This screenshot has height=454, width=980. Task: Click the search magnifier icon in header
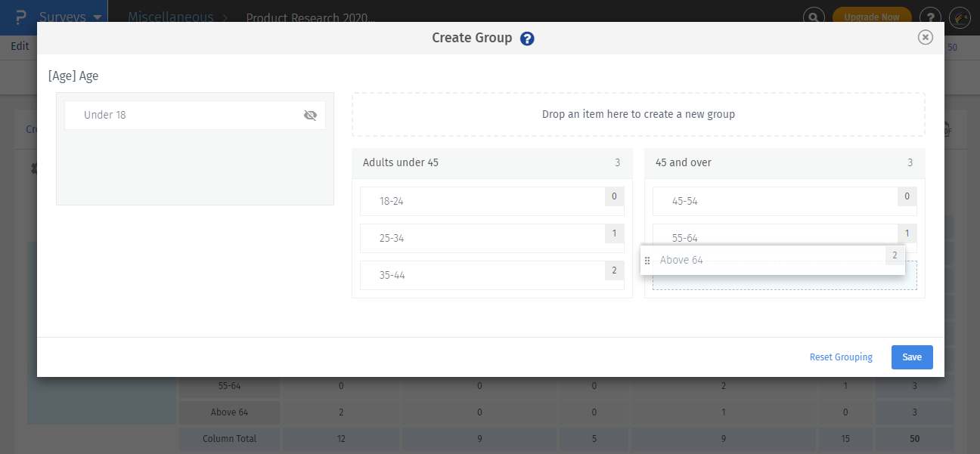click(x=813, y=17)
